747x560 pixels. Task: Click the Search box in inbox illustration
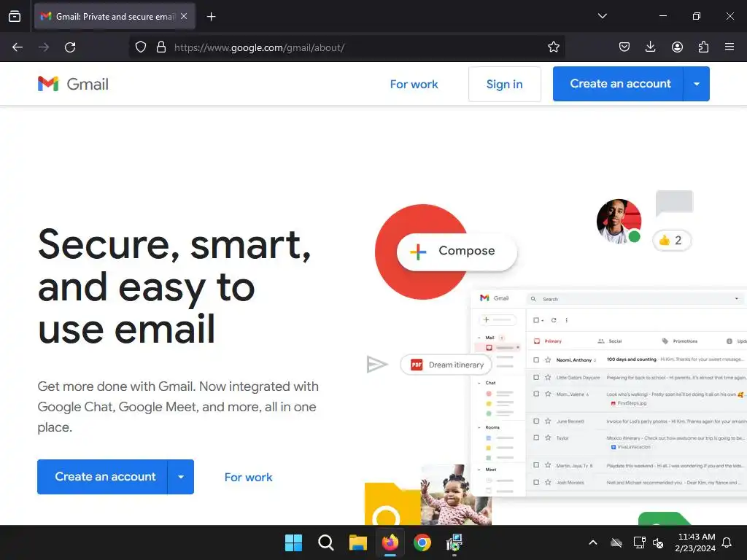635,299
